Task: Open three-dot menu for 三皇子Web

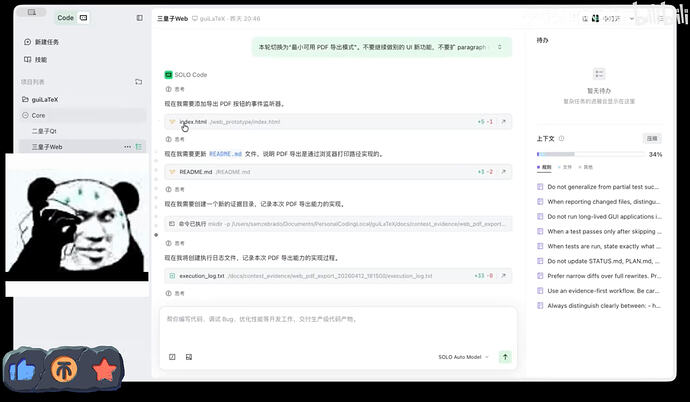Action: point(127,147)
